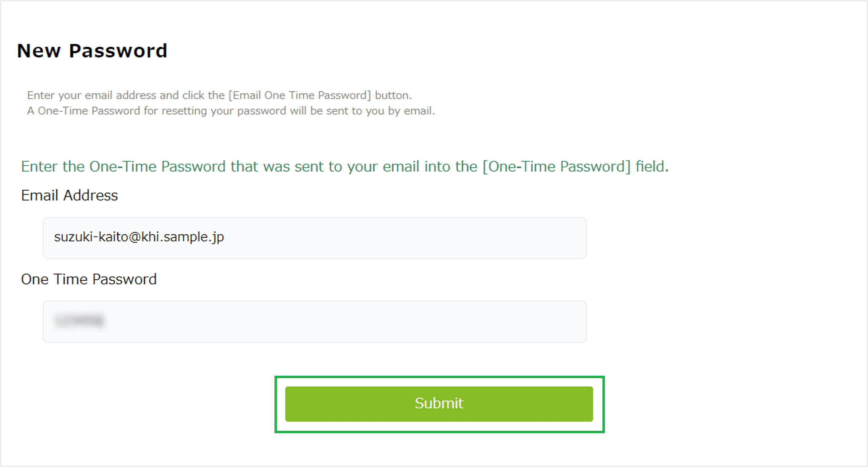Image resolution: width=868 pixels, height=467 pixels.
Task: Click the "A One-Time Password for resetting" line
Action: coord(231,111)
